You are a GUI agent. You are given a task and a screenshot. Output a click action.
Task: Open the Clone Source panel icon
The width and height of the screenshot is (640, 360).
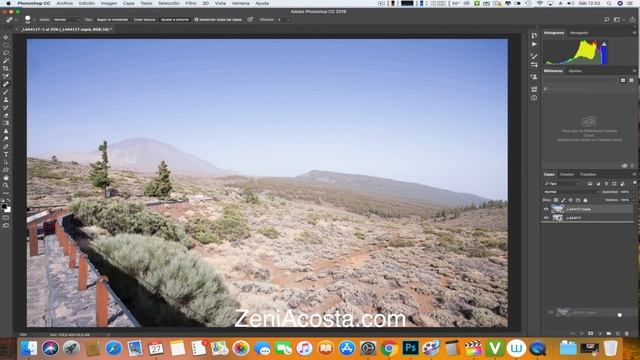click(x=534, y=76)
